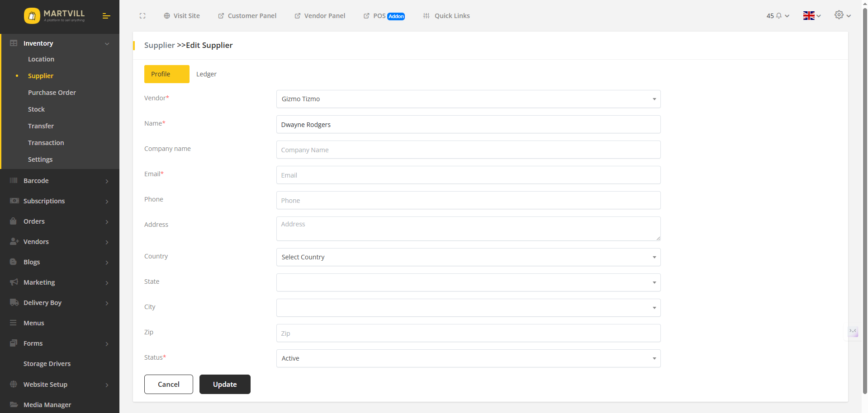
Task: Switch to the Ledger tab
Action: pyautogui.click(x=206, y=74)
